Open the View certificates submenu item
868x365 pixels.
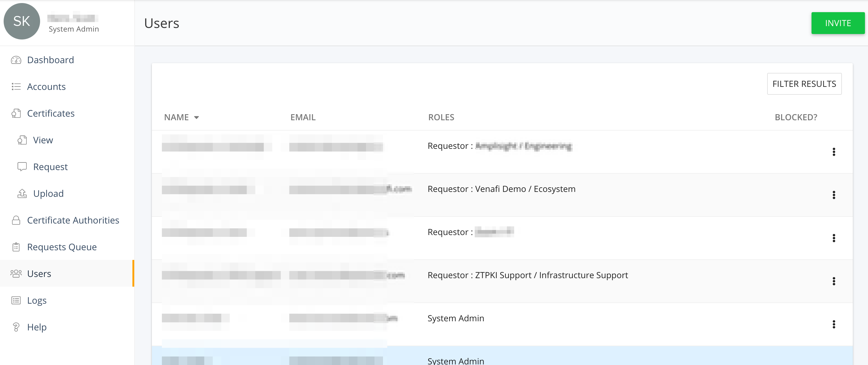[67, 140]
